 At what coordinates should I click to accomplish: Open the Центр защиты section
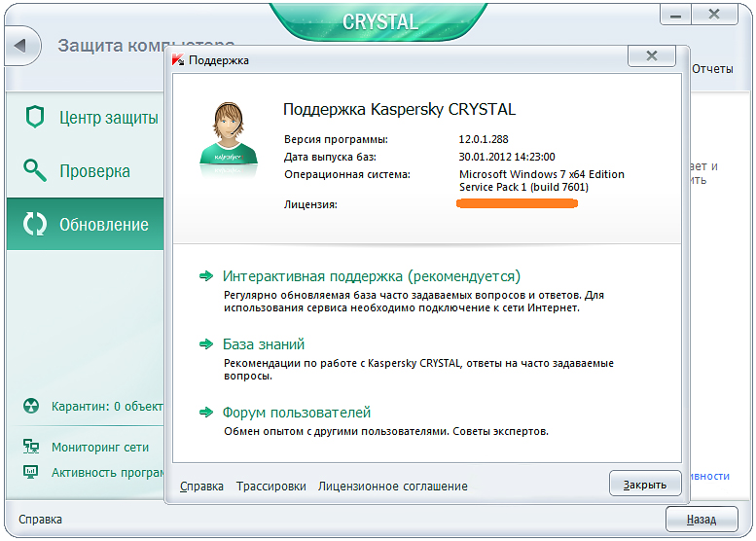tap(109, 117)
